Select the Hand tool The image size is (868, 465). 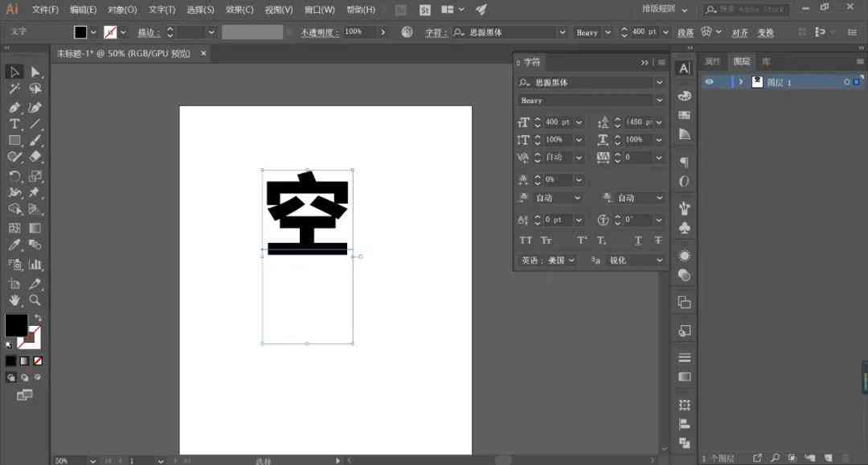coord(14,300)
